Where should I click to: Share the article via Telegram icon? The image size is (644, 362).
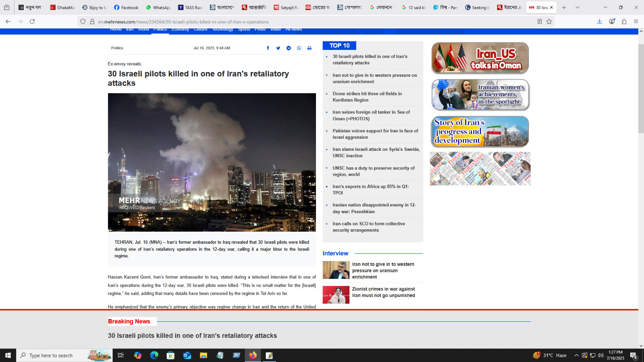pos(289,48)
